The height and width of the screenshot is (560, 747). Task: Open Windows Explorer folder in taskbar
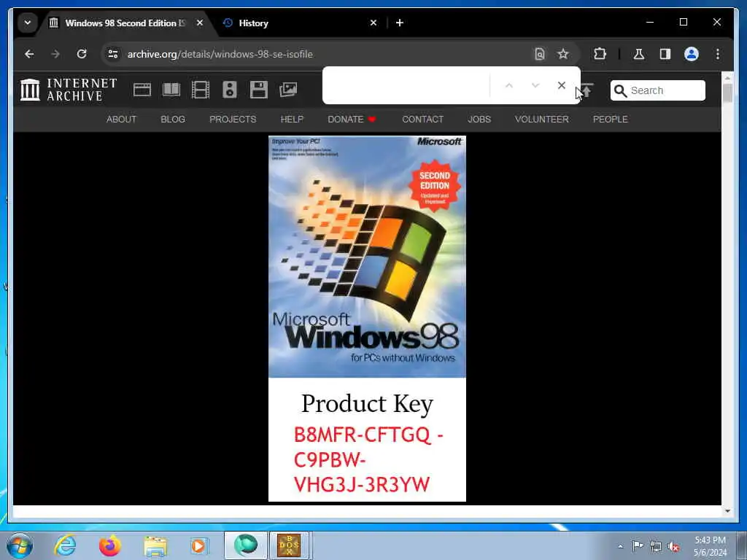click(155, 545)
